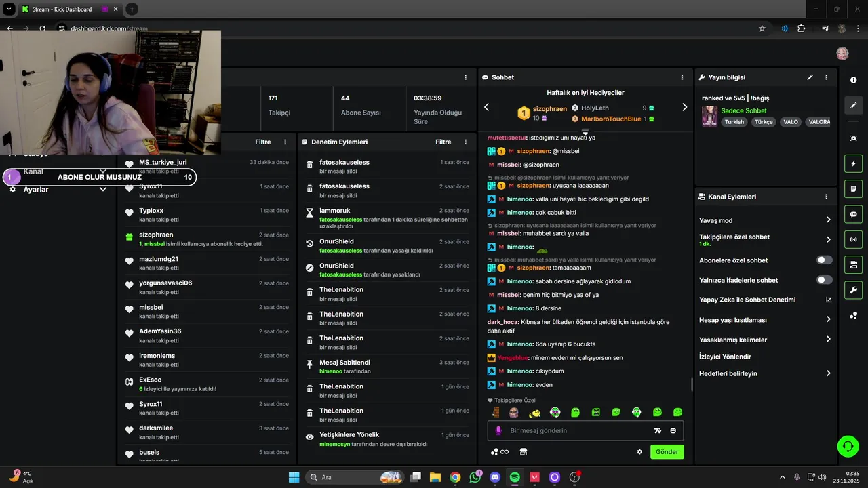Click MarlboroTouchBlue in gifters banner
Viewport: 868px width, 488px height.
click(x=611, y=119)
